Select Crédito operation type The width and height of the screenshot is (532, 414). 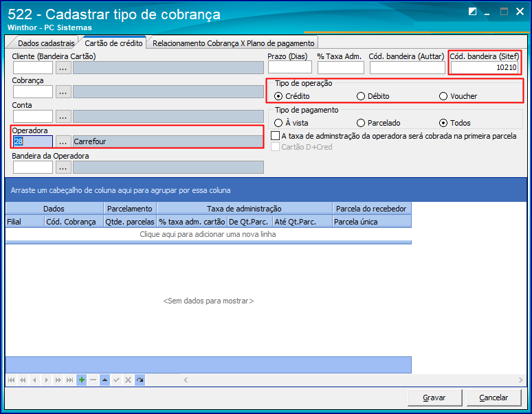[x=292, y=96]
